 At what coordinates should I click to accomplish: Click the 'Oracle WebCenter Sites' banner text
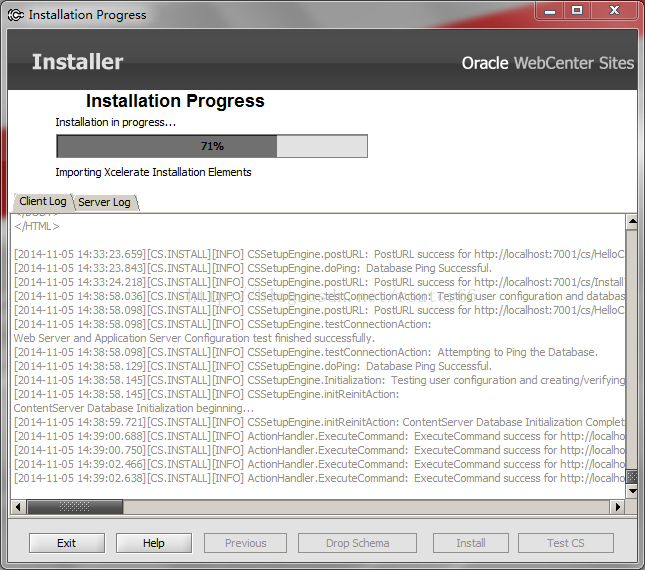pos(548,63)
